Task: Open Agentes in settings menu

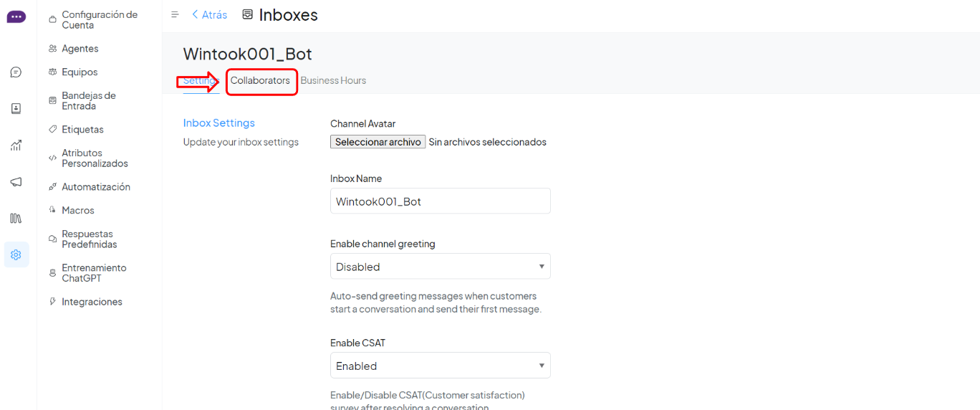Action: (x=80, y=49)
